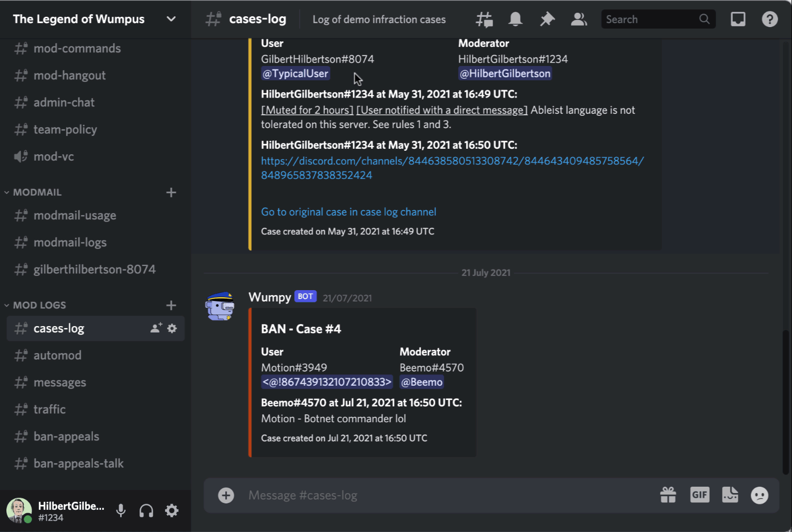Open the ban-appeals-talk channel

click(96, 464)
